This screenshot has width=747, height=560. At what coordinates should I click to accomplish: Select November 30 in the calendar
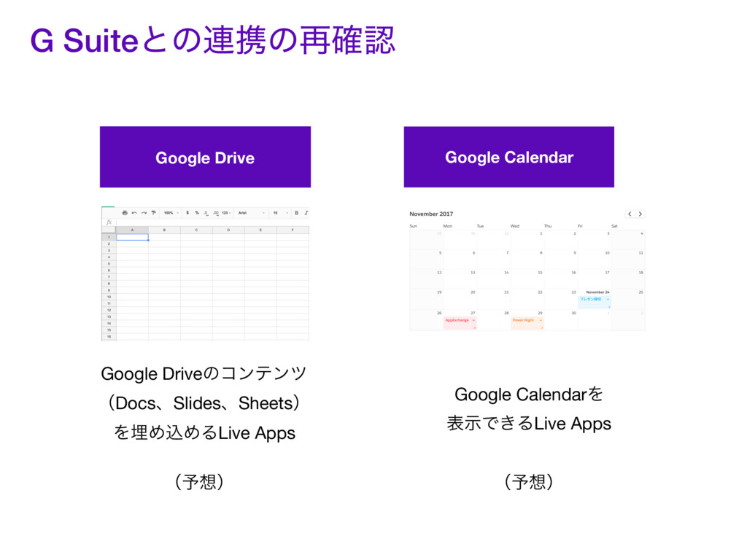coord(561,319)
